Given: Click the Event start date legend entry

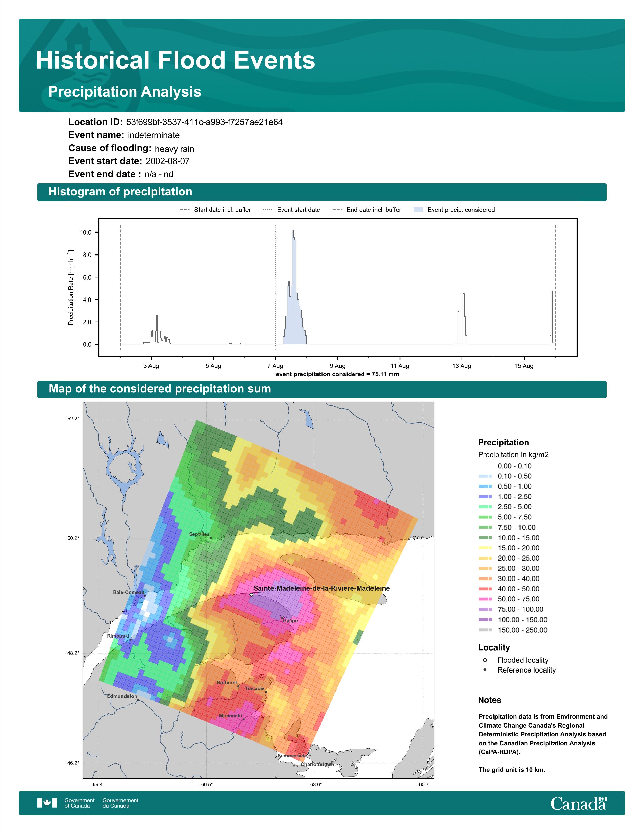Looking at the screenshot, I should (292, 210).
